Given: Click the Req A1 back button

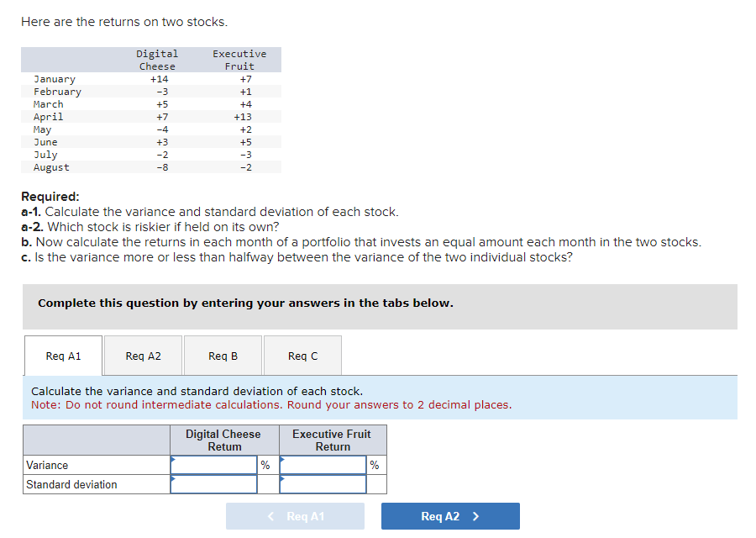Looking at the screenshot, I should tap(295, 515).
